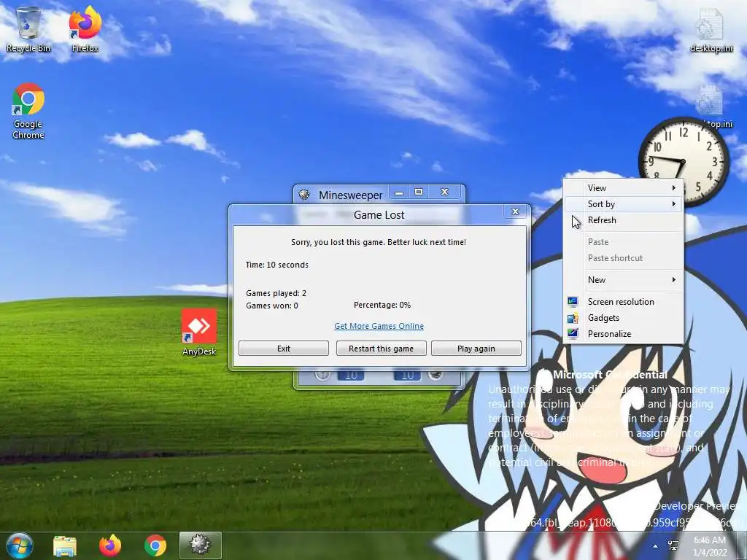
Task: Open the Windows Start orb
Action: (19, 545)
